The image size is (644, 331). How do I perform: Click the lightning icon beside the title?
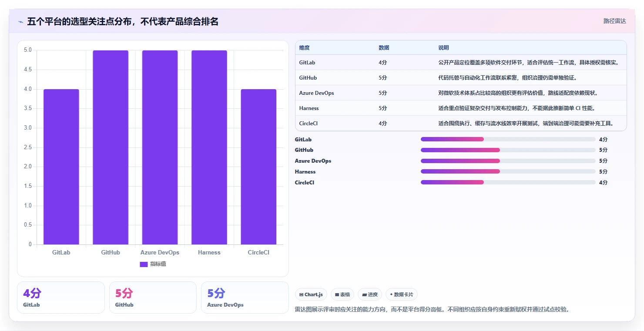point(20,22)
